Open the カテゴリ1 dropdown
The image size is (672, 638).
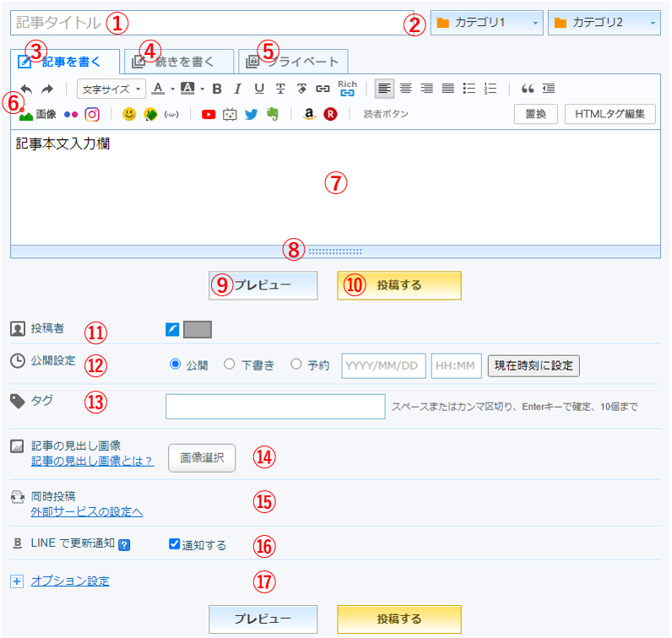[487, 23]
